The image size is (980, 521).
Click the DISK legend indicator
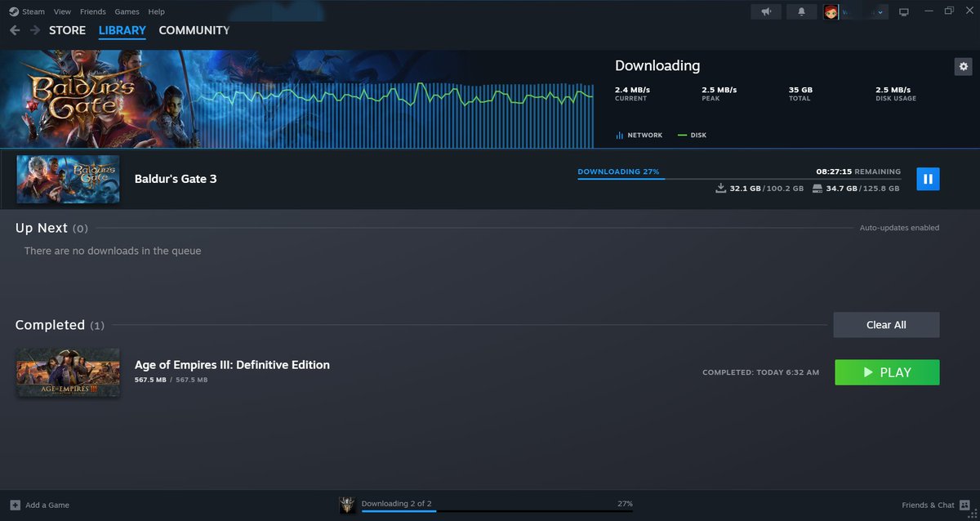pyautogui.click(x=683, y=135)
